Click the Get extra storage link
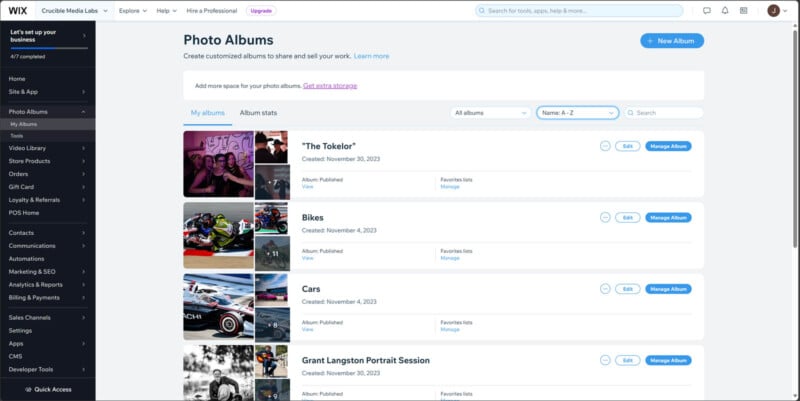Image resolution: width=800 pixels, height=401 pixels. 330,86
